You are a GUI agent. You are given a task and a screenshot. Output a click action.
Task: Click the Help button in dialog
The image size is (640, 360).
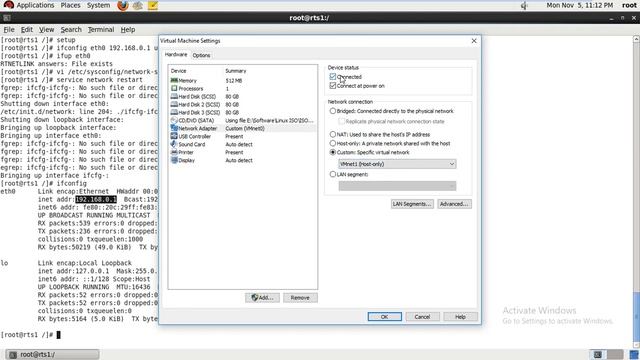[460, 317]
